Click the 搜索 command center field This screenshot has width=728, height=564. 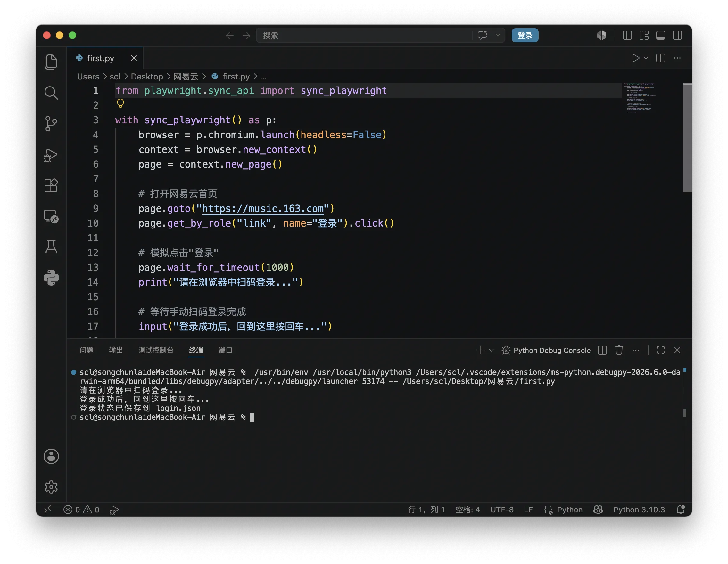(364, 35)
